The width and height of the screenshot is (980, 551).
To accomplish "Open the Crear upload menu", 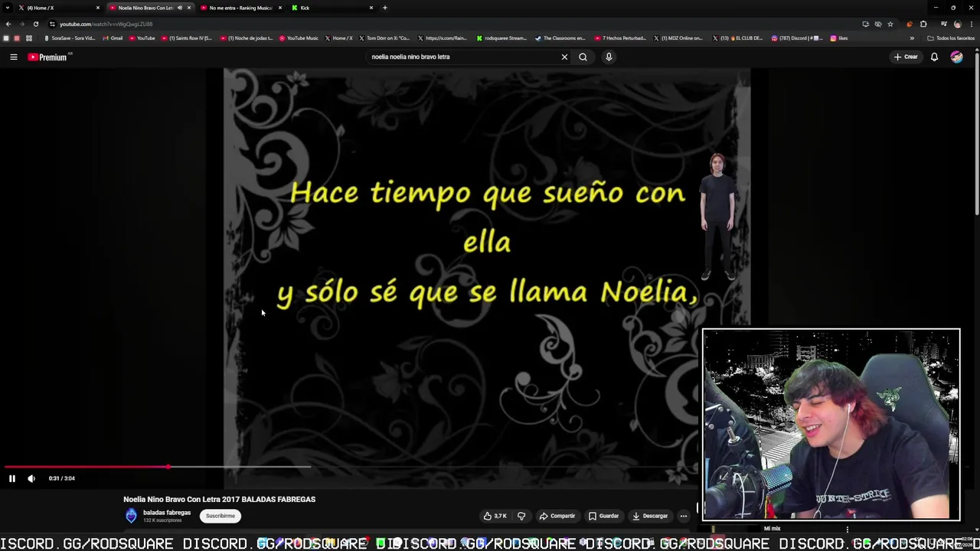I will click(906, 57).
